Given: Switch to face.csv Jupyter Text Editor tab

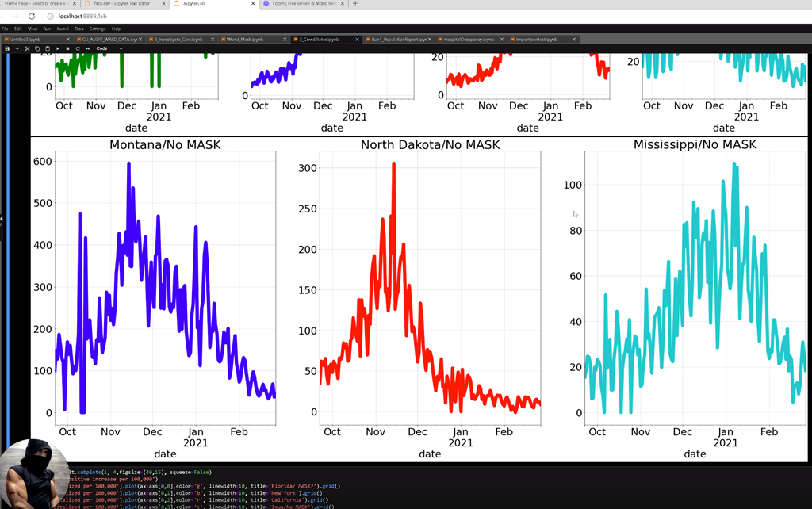Looking at the screenshot, I should pyautogui.click(x=119, y=4).
